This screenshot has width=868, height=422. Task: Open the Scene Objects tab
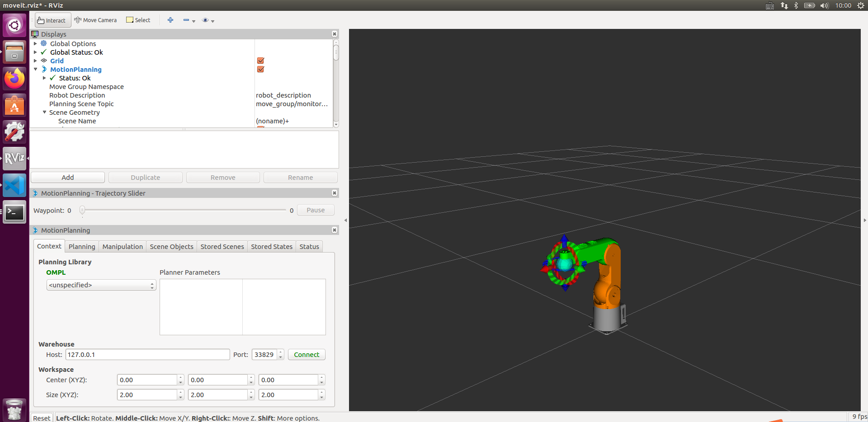(x=171, y=247)
